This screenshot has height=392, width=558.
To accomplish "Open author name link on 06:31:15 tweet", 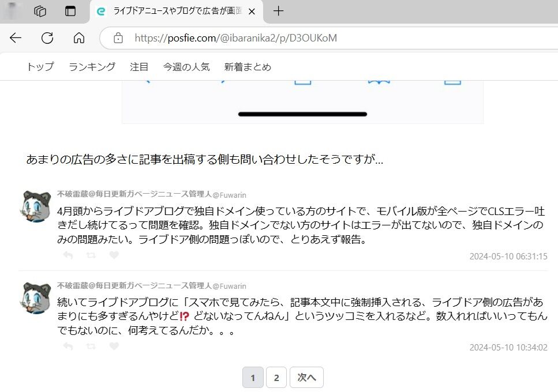I will (134, 194).
